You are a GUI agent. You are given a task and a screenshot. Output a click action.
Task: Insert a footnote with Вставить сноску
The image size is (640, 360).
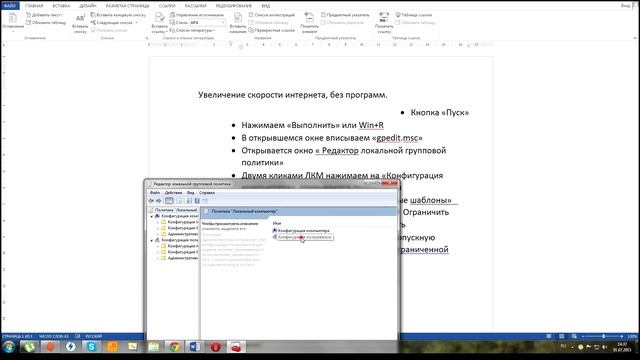(80, 23)
